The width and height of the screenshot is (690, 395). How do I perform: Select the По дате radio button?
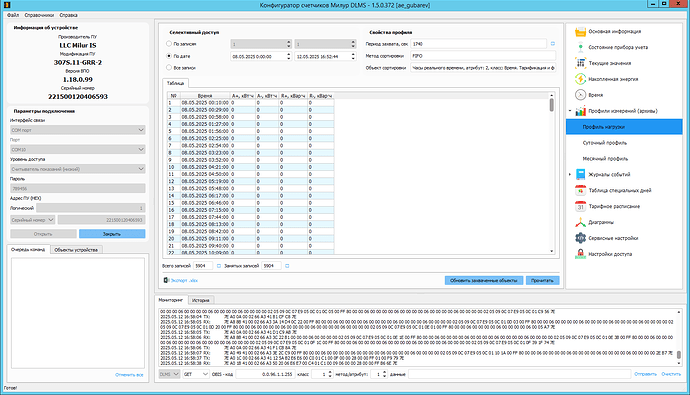click(x=169, y=56)
